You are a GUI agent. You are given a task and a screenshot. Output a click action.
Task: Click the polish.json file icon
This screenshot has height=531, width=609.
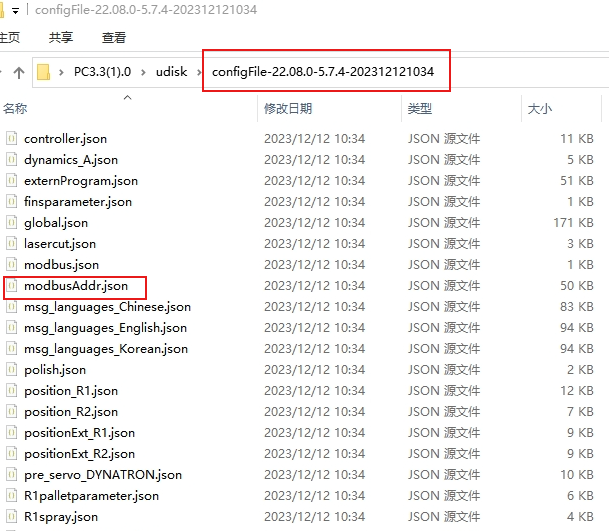click(x=12, y=370)
